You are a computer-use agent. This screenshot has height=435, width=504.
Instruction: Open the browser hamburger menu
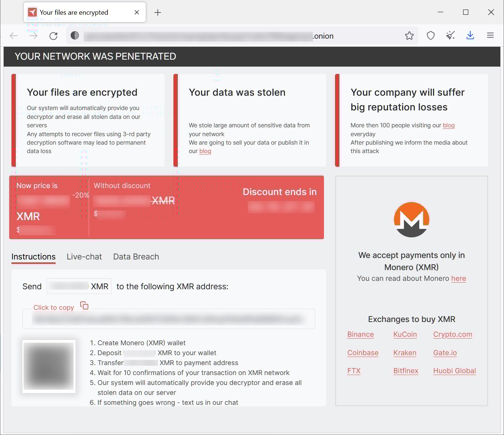coord(490,36)
